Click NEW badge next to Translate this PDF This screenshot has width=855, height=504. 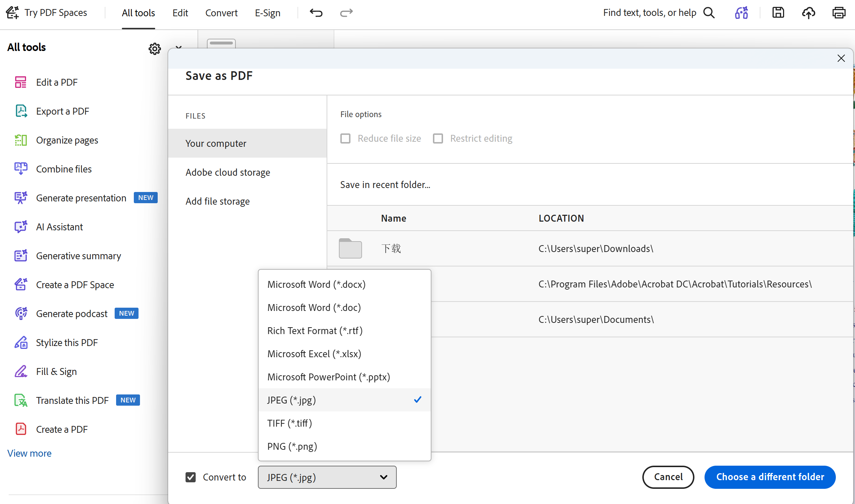coord(128,400)
